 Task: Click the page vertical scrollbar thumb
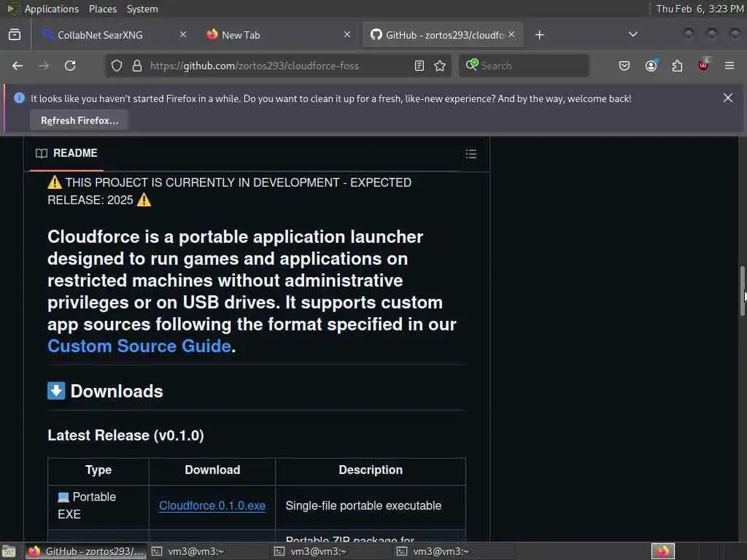tap(742, 290)
